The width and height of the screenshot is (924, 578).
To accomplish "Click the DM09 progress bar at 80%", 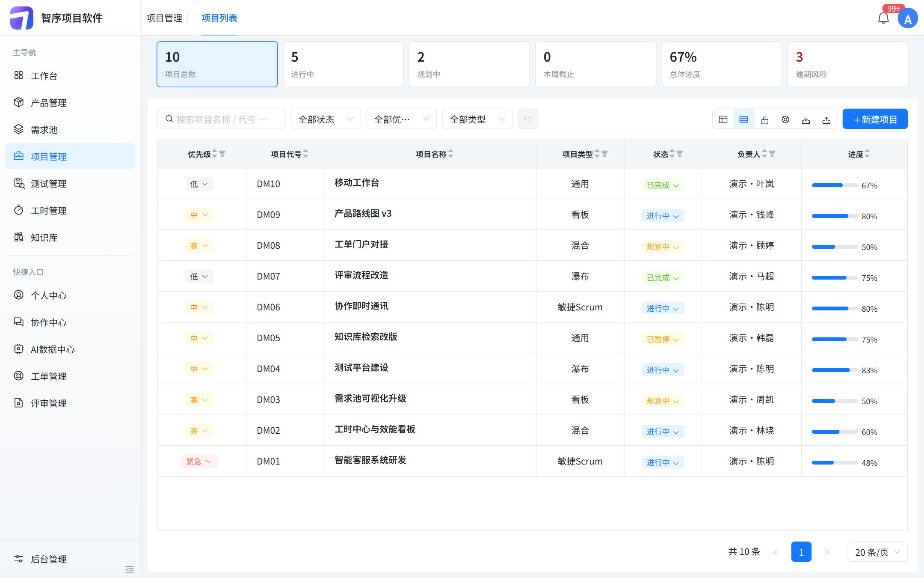I will click(x=834, y=216).
